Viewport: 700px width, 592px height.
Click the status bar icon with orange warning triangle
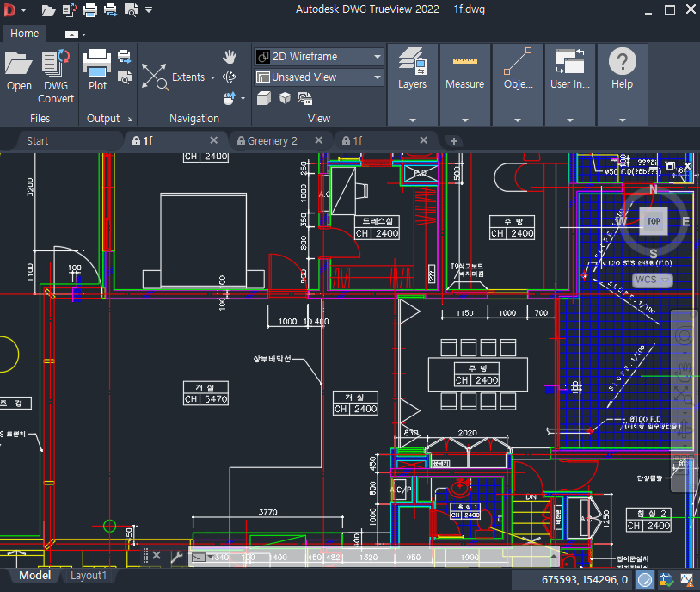click(686, 580)
